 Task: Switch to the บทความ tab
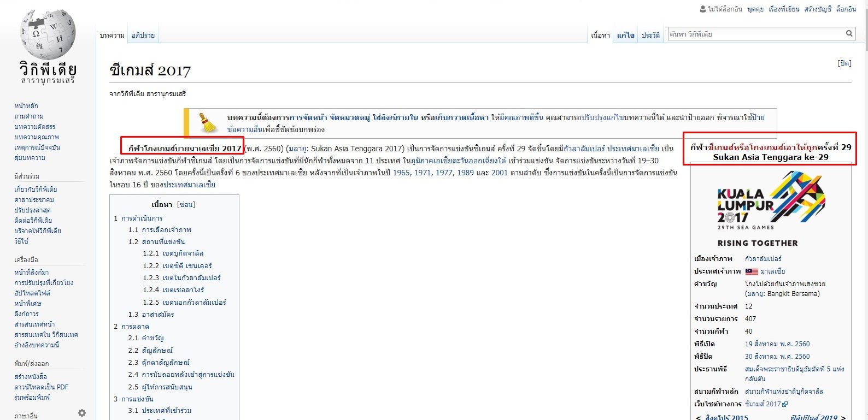pos(112,36)
